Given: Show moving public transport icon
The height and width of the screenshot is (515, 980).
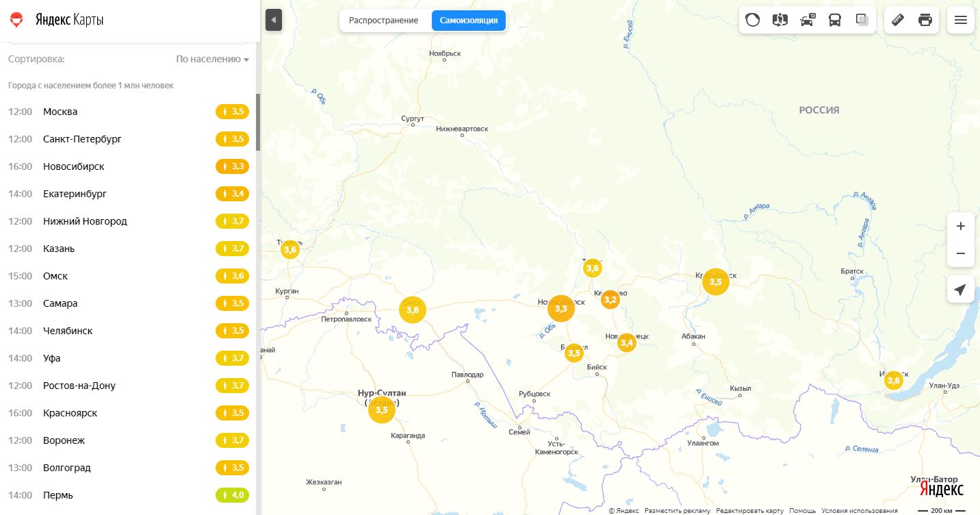Looking at the screenshot, I should tap(835, 20).
